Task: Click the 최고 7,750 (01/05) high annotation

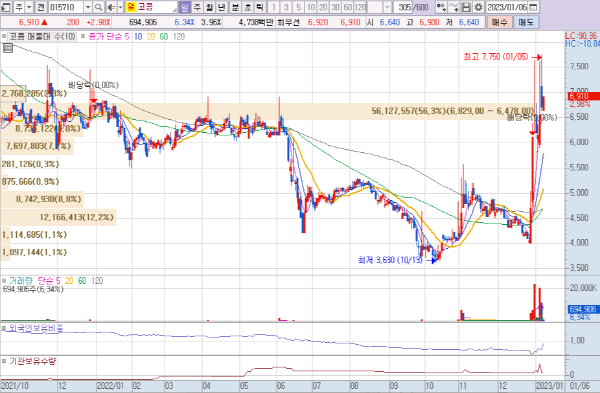Action: pos(496,57)
